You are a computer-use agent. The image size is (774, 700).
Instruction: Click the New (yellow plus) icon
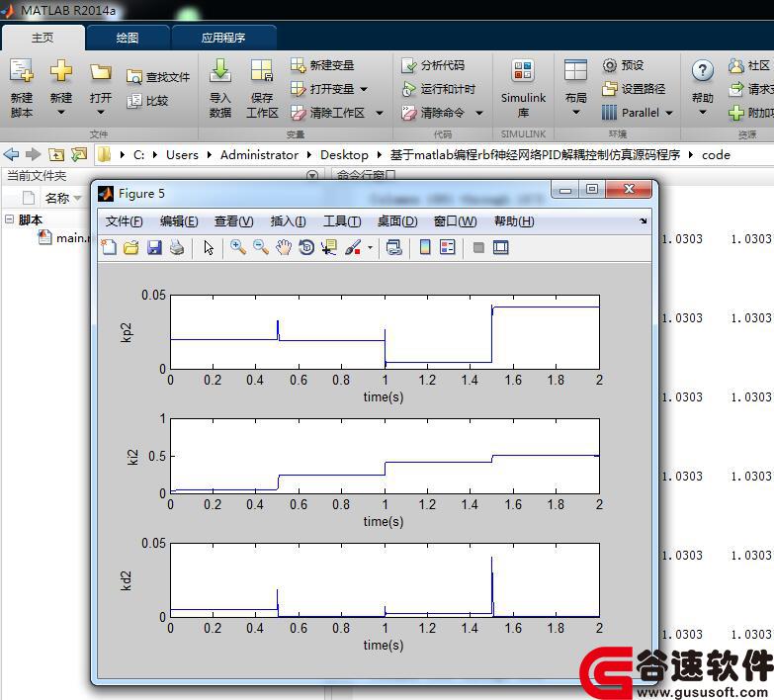60,70
